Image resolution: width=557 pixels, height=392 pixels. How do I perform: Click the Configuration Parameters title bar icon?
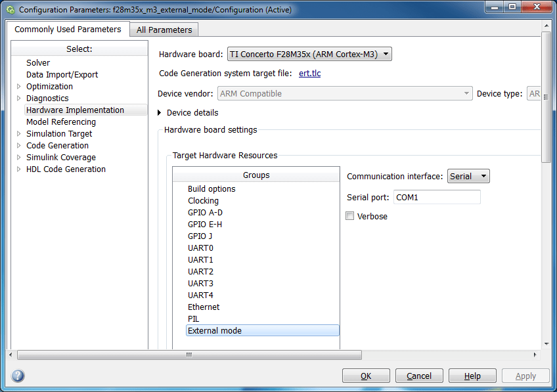10,10
